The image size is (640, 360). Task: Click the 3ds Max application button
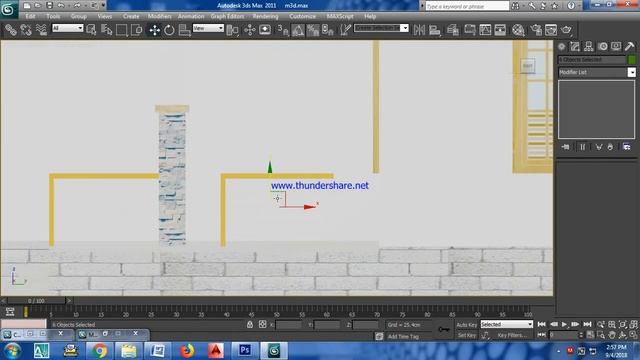tap(9, 9)
